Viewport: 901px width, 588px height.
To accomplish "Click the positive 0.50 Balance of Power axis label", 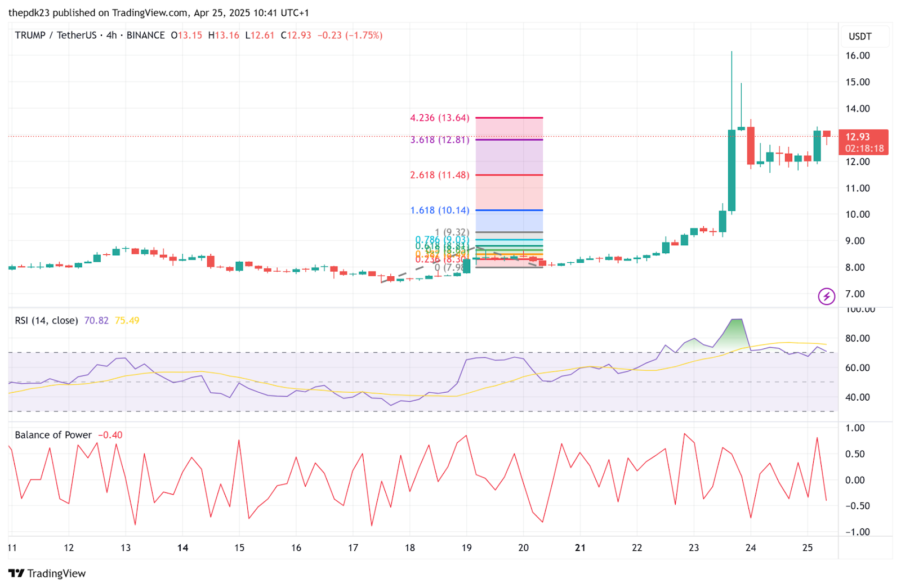I will click(855, 454).
